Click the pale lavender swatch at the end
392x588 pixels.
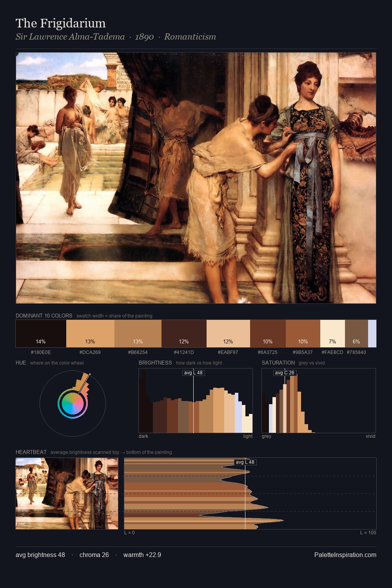tap(372, 334)
